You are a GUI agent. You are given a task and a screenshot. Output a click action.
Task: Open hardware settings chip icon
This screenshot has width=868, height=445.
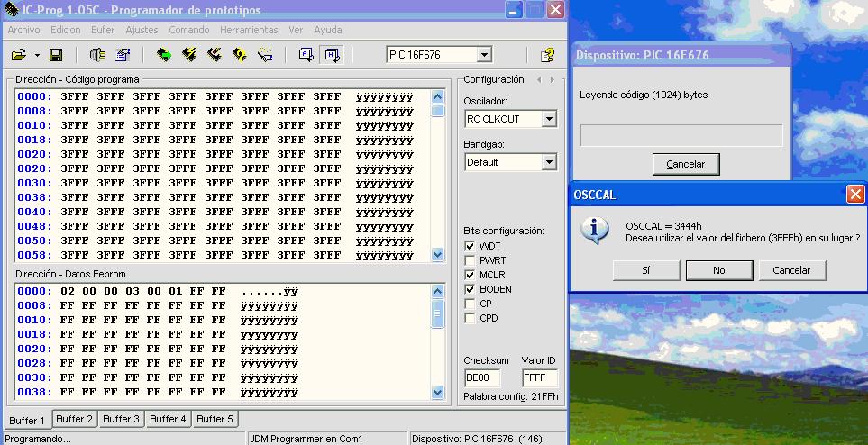point(97,55)
